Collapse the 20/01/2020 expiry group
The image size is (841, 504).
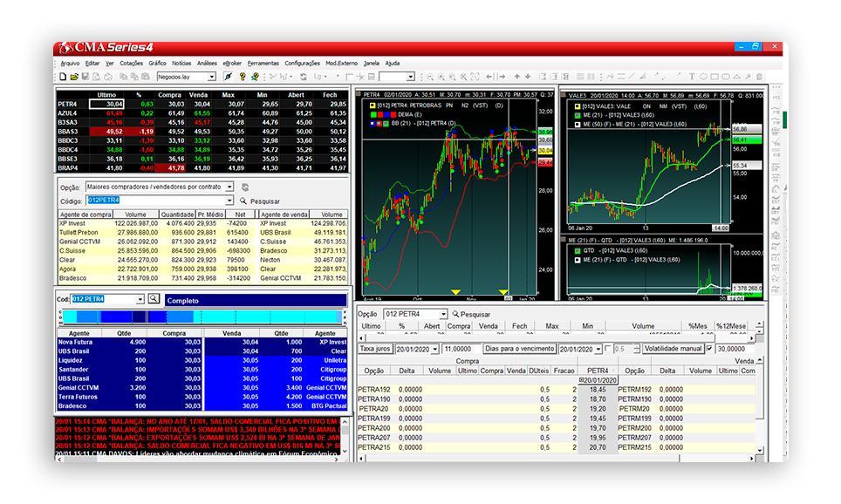coord(581,379)
